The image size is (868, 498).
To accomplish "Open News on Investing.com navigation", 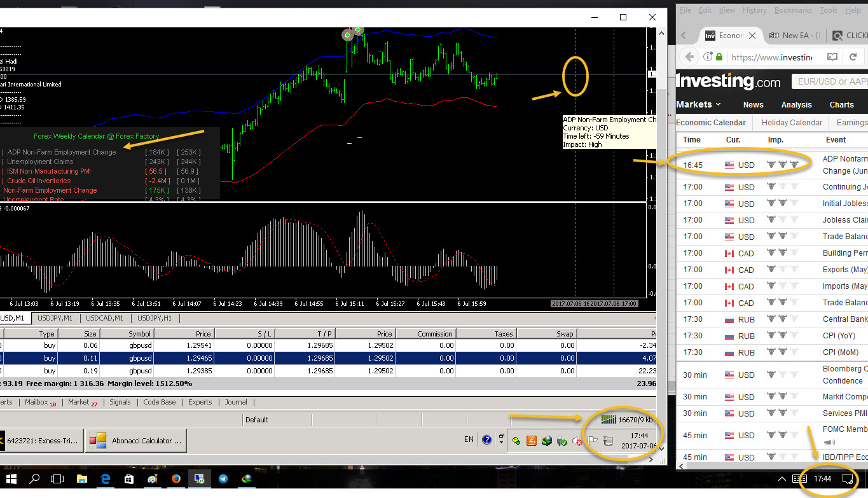I will click(x=753, y=105).
